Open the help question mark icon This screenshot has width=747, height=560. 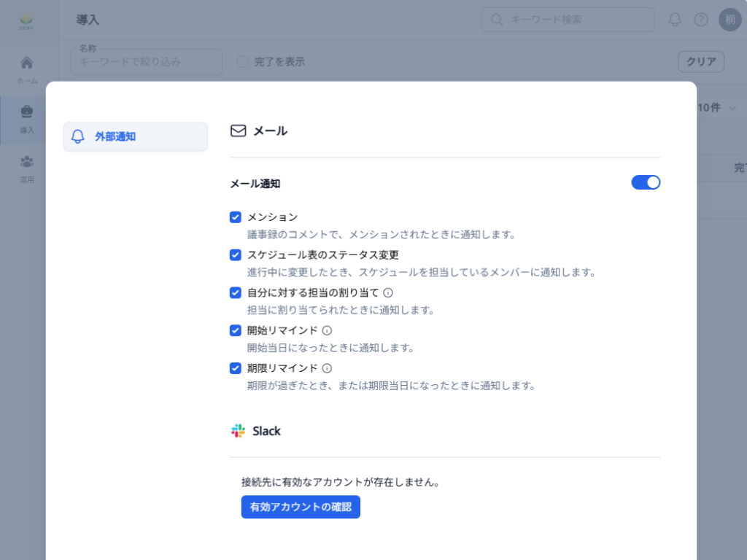(701, 20)
